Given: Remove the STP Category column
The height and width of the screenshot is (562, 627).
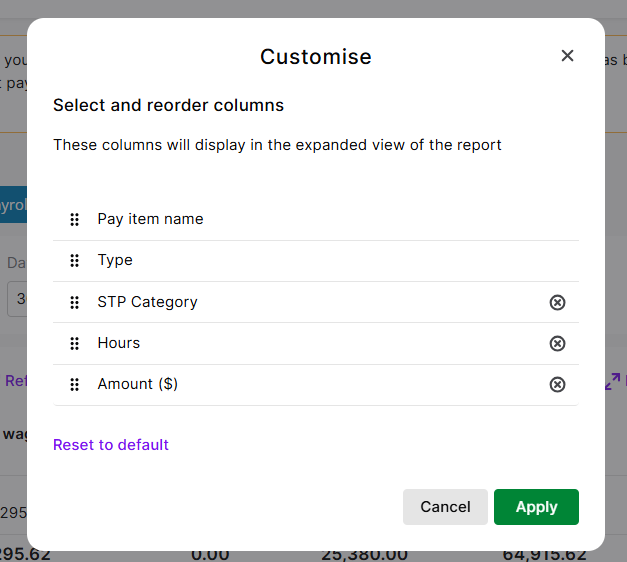Looking at the screenshot, I should point(557,302).
